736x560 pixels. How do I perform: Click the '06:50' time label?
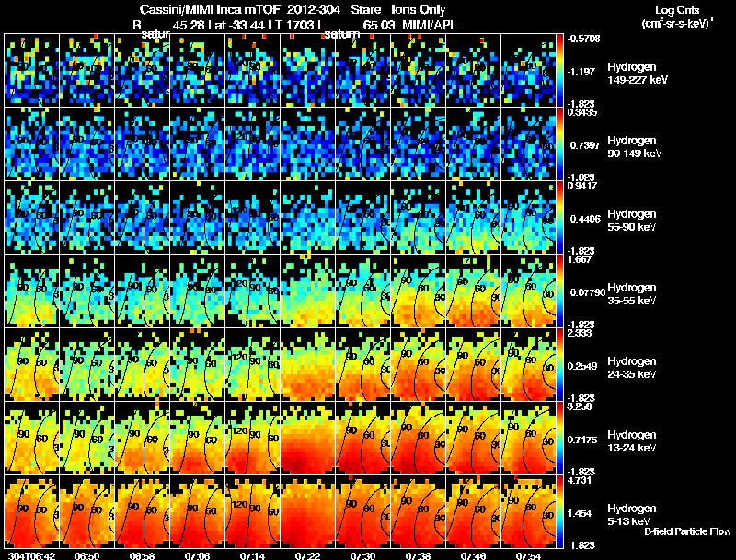[x=86, y=555]
